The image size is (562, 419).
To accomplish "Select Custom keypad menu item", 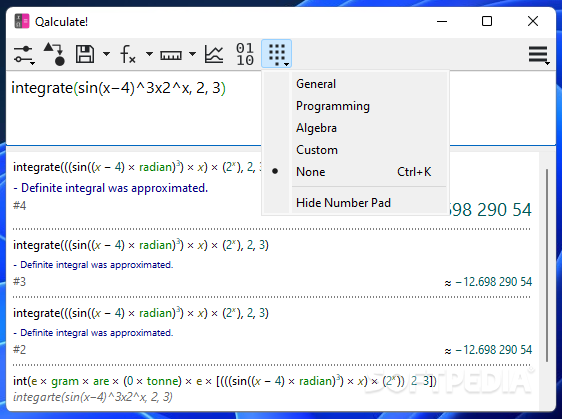I will 369,150.
